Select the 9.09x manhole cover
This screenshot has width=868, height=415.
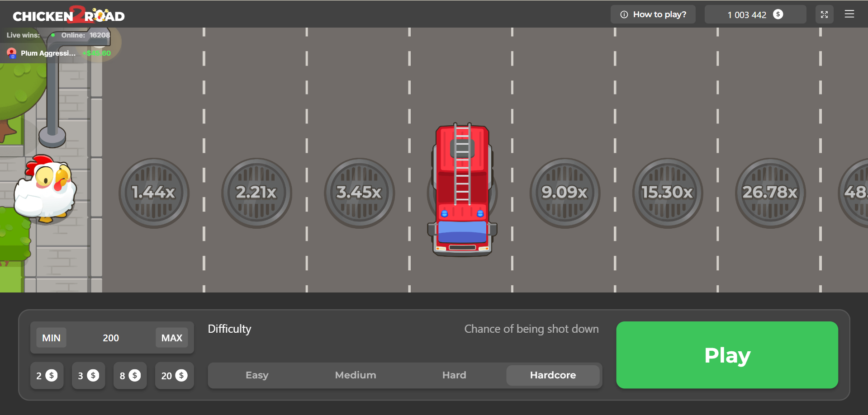(x=564, y=193)
